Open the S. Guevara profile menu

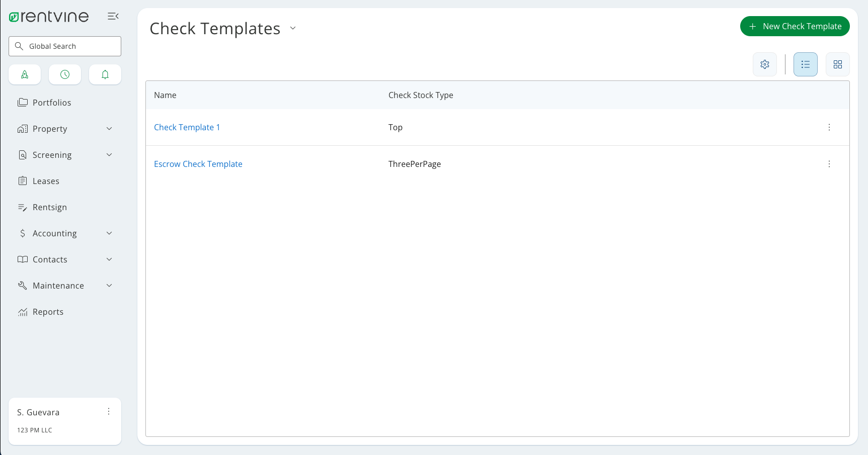pos(108,411)
